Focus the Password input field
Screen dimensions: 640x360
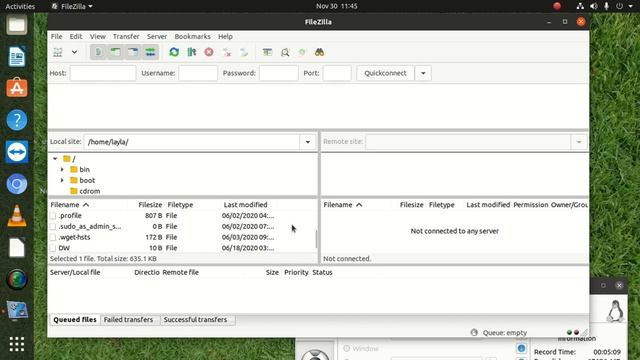(x=279, y=73)
